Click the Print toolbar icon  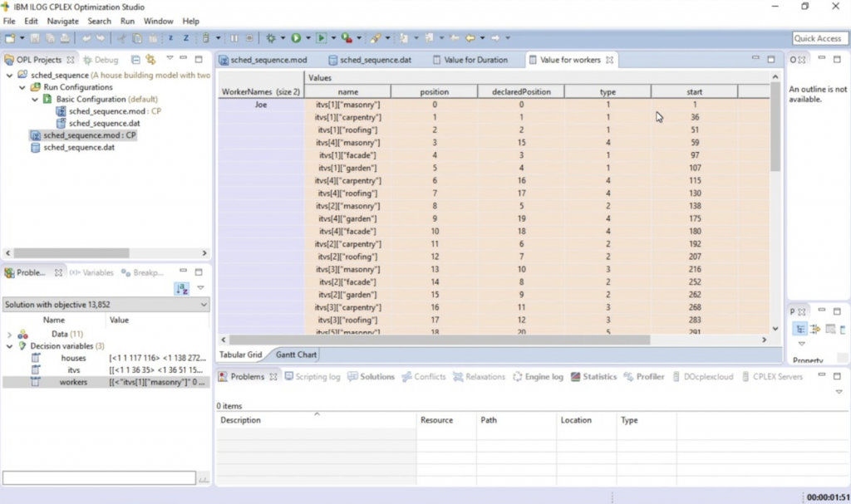(x=65, y=38)
